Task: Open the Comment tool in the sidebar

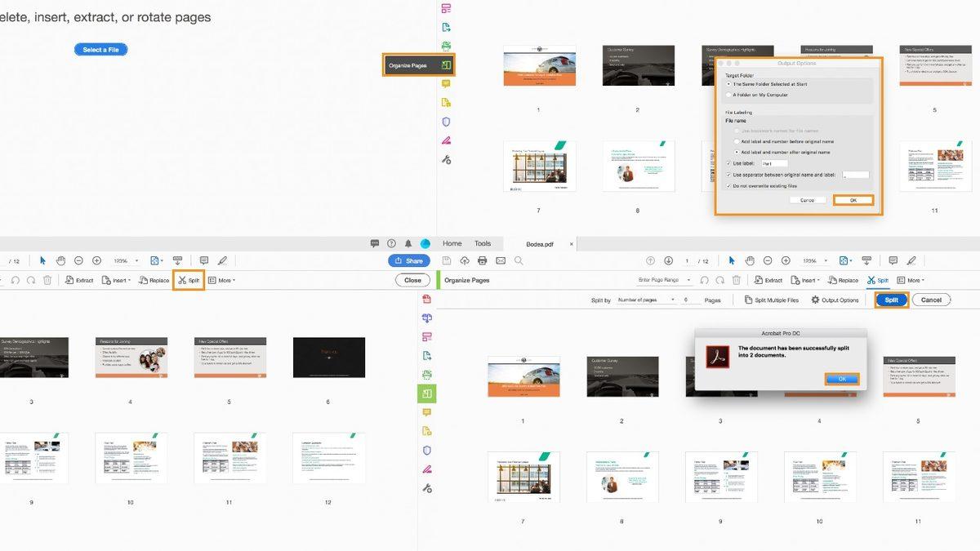Action: pyautogui.click(x=425, y=411)
